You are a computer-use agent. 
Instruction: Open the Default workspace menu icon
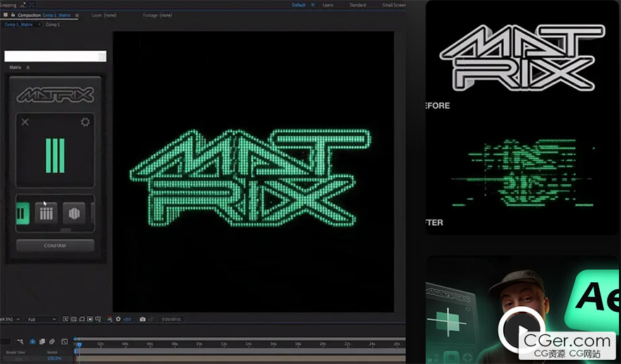pos(313,5)
